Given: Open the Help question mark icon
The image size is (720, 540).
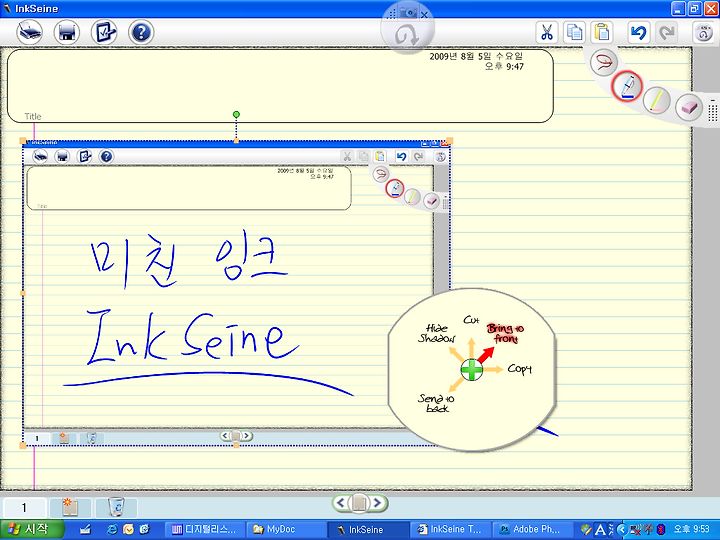Looking at the screenshot, I should (141, 33).
